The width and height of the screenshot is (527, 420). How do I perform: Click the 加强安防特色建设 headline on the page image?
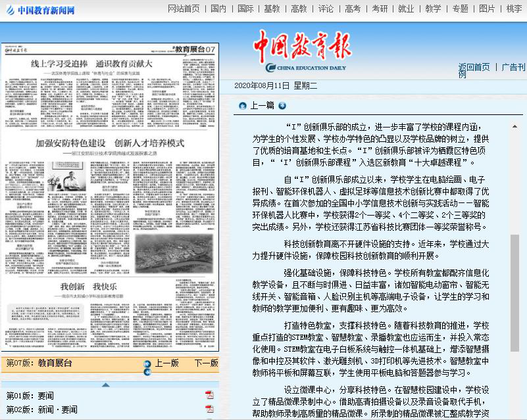[109, 143]
